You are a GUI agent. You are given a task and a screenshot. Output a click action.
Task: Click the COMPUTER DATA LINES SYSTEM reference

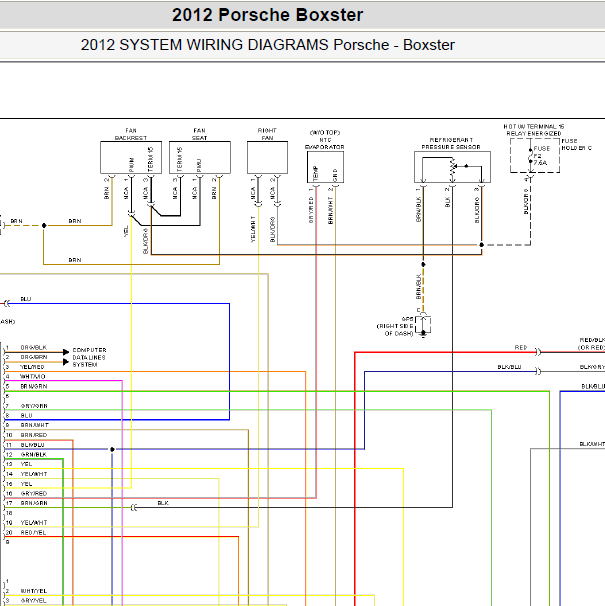[x=89, y=357]
